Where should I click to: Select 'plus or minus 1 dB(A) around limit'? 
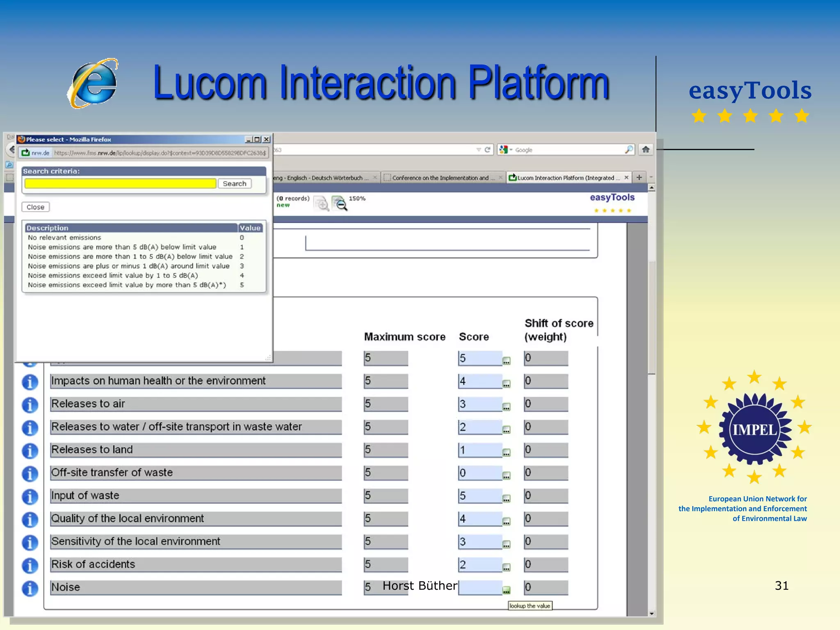(x=144, y=266)
